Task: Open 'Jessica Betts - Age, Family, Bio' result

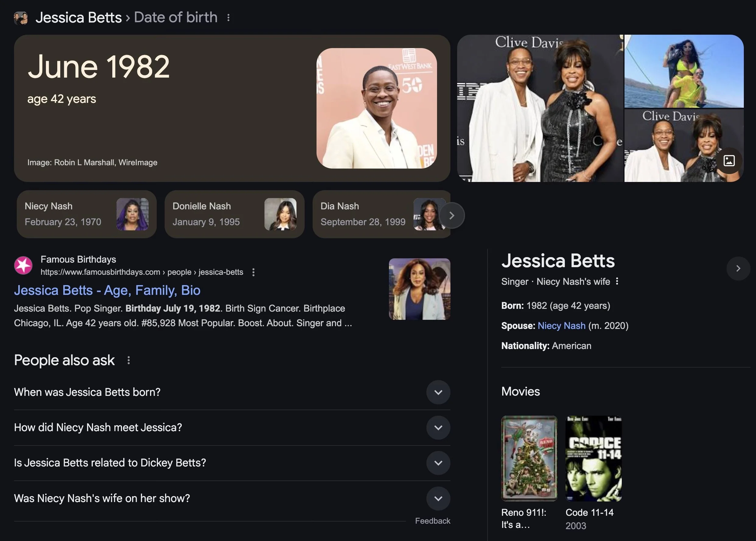Action: [107, 291]
